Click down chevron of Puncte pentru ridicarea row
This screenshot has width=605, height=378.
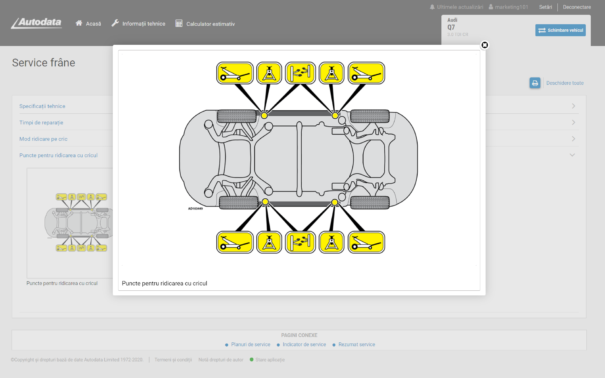coord(573,155)
